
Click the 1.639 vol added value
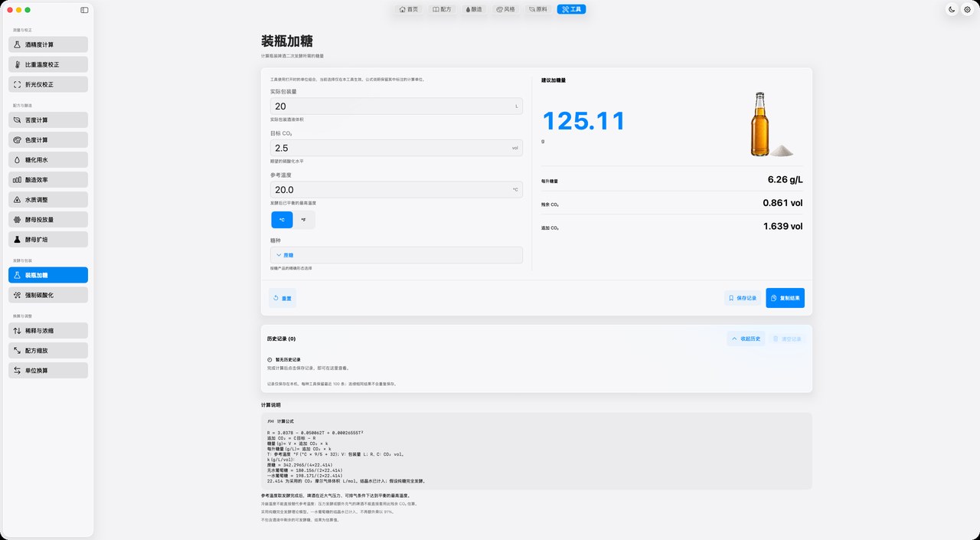click(782, 226)
